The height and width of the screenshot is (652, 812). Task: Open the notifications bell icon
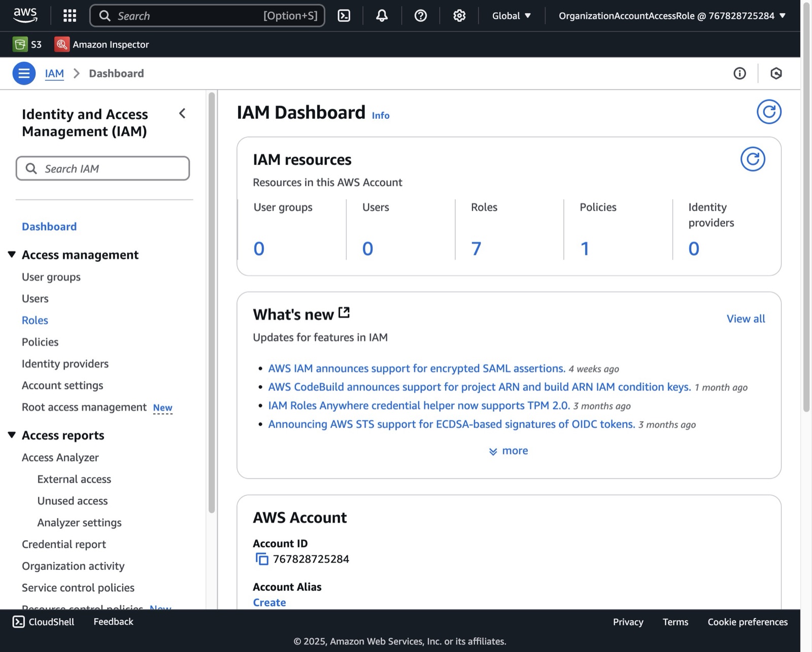382,16
